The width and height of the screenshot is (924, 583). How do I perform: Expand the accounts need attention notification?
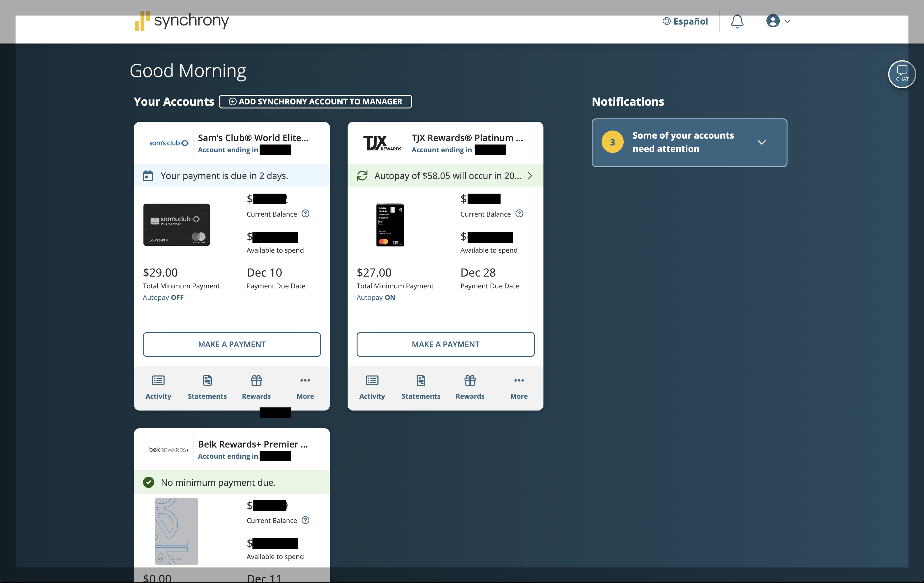click(x=762, y=142)
